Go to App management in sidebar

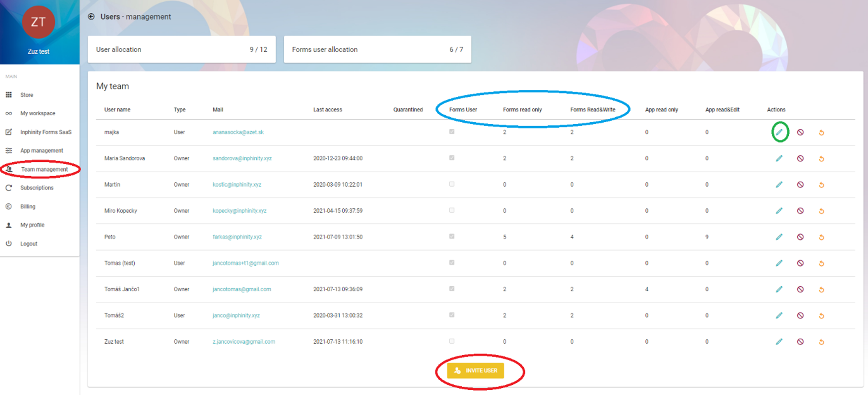(42, 151)
